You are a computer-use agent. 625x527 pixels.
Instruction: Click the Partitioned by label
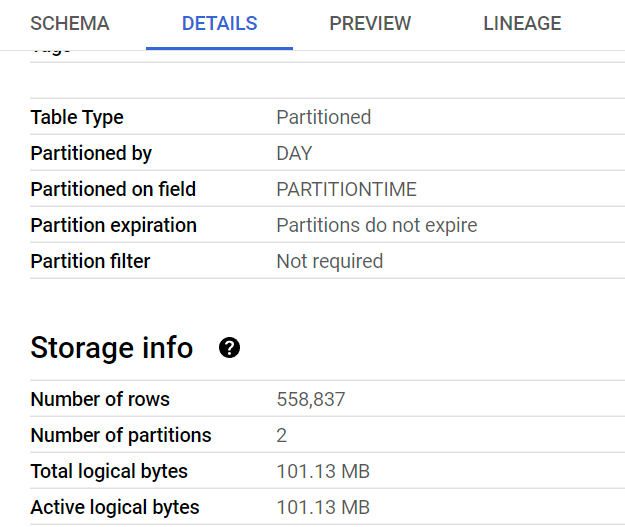tap(91, 153)
